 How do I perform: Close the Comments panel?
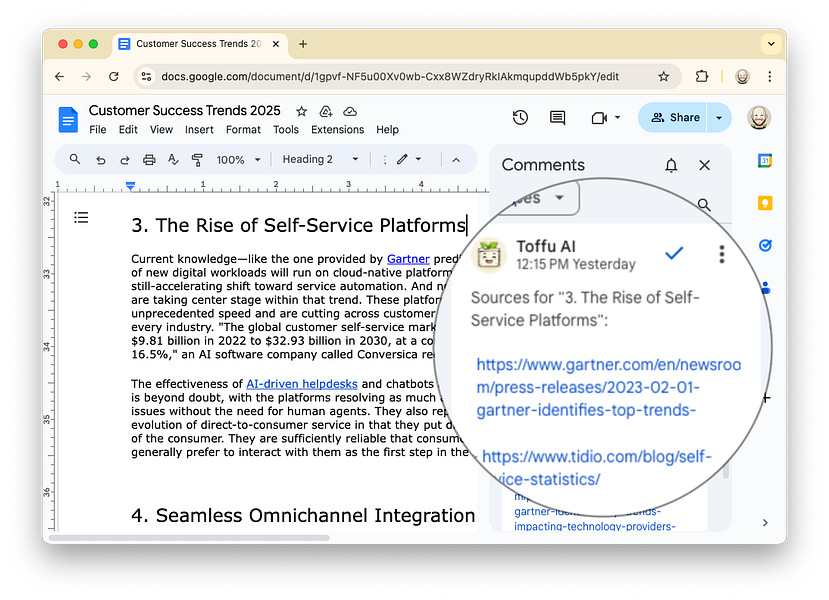[704, 165]
